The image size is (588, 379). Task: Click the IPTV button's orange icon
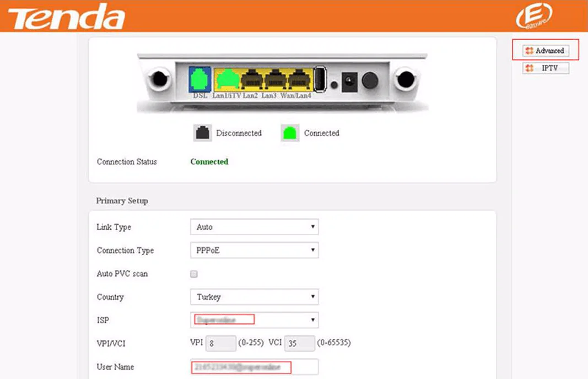(529, 68)
